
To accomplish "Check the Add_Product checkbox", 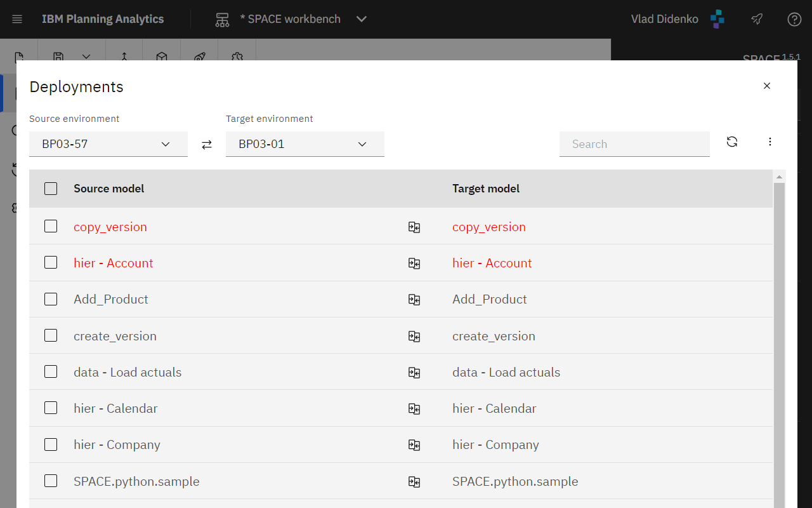I will tap(51, 299).
